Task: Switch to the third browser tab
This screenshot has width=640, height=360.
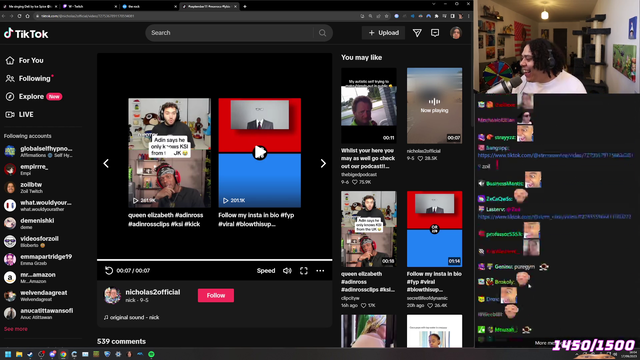Action: point(149,7)
